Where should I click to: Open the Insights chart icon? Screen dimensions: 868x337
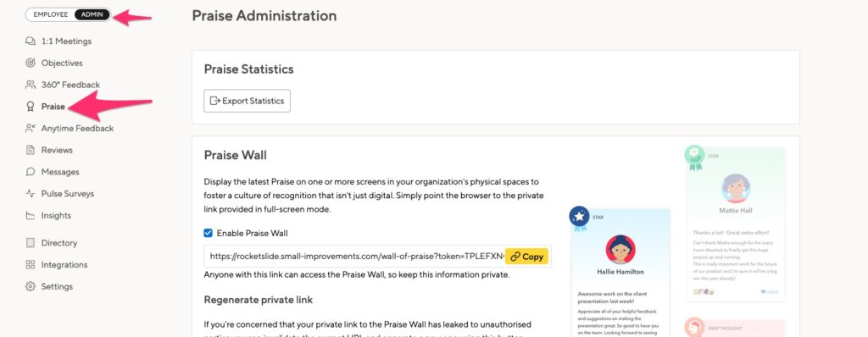click(x=31, y=215)
